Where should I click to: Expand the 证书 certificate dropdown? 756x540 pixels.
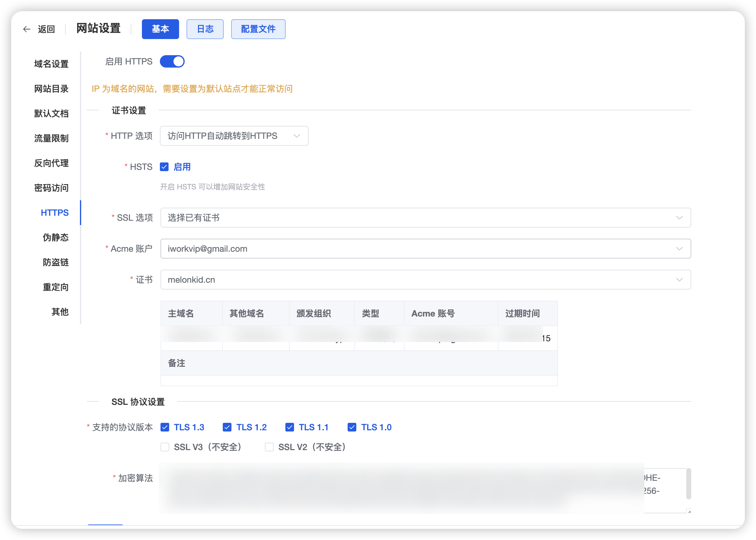[425, 280]
